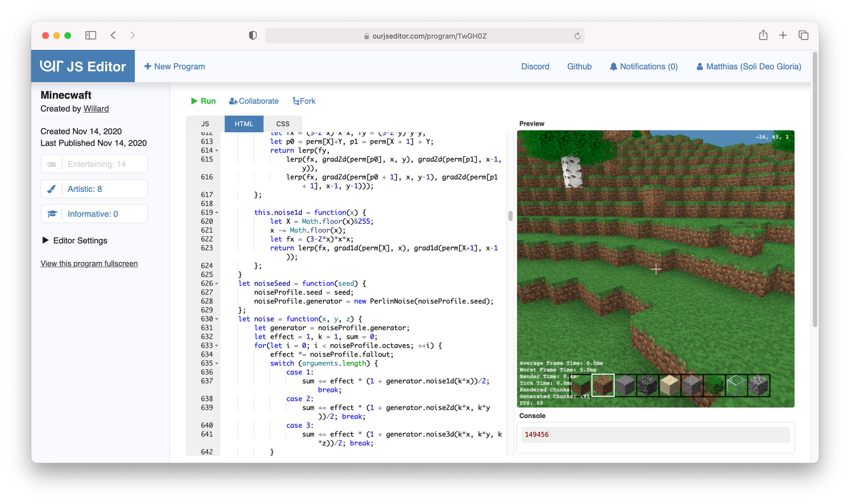850x504 pixels.
Task: Collapse code fold at line 619
Action: tap(217, 213)
